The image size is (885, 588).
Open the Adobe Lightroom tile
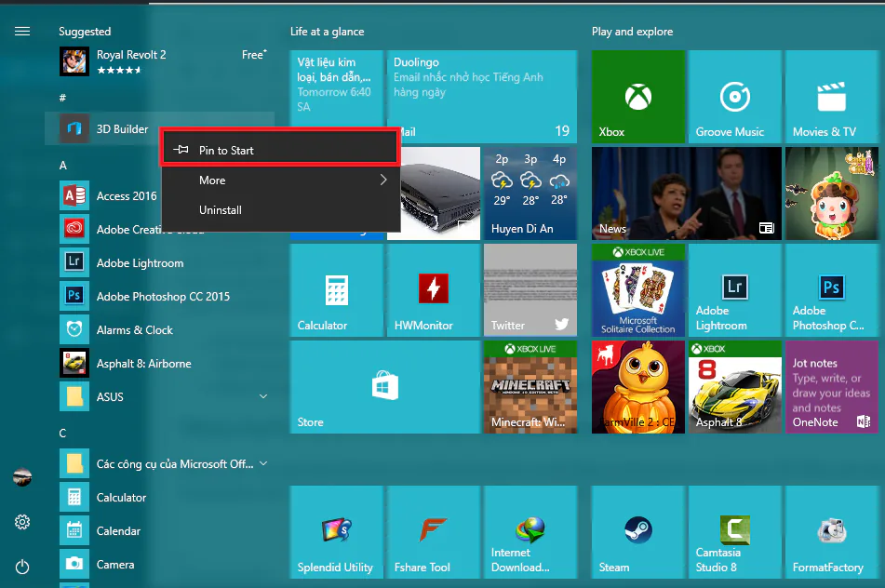(x=735, y=290)
